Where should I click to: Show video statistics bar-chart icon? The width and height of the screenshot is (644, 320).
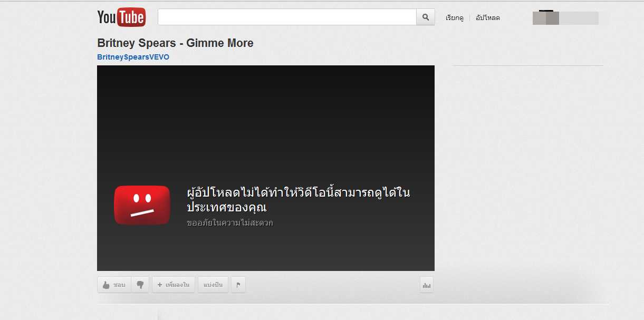tap(427, 285)
